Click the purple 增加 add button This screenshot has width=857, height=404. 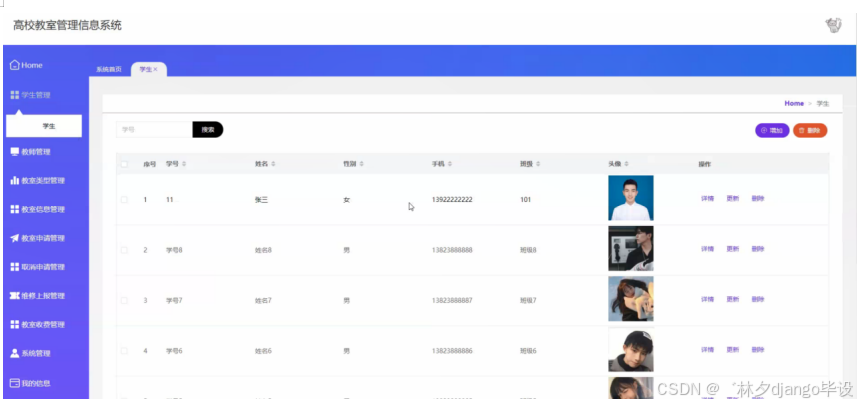tap(772, 131)
